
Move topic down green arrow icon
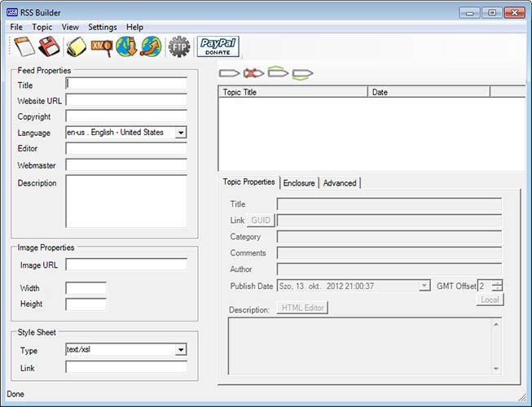[302, 74]
